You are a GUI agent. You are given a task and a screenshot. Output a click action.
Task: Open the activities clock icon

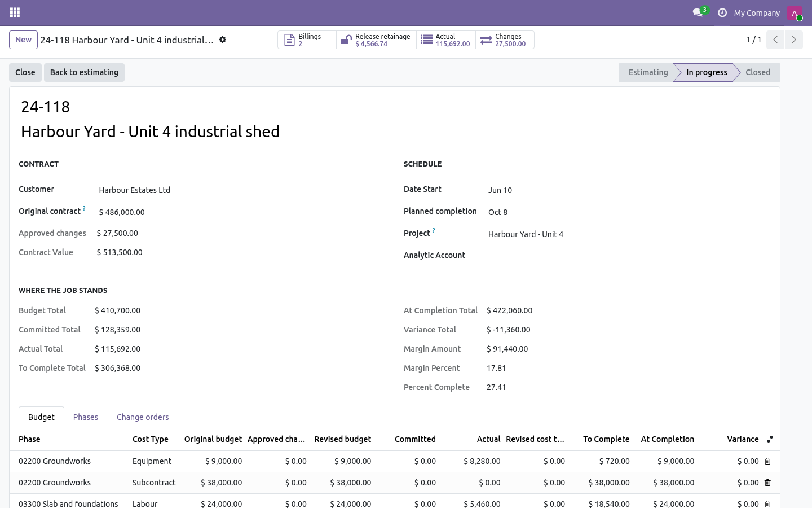pos(722,12)
